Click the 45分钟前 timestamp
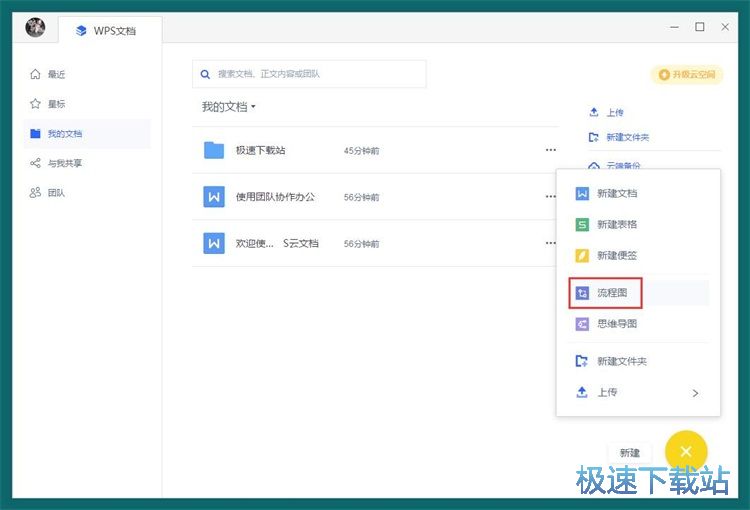 pos(361,151)
